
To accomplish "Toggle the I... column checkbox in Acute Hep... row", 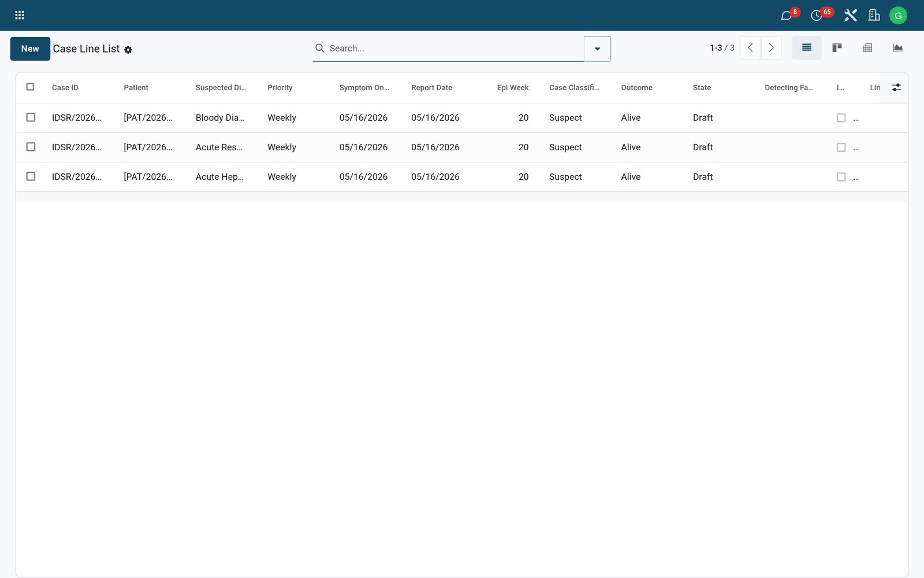I will (x=841, y=177).
